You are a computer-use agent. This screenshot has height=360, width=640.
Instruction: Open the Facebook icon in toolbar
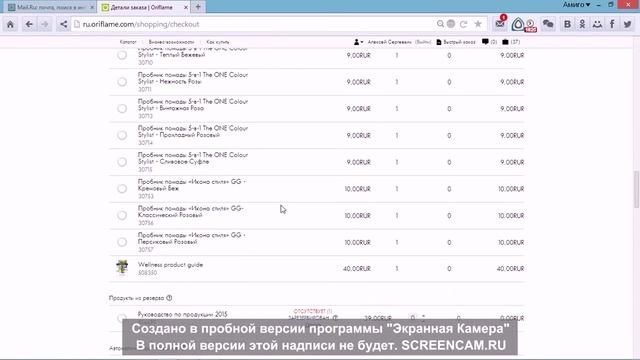pyautogui.click(x=612, y=24)
